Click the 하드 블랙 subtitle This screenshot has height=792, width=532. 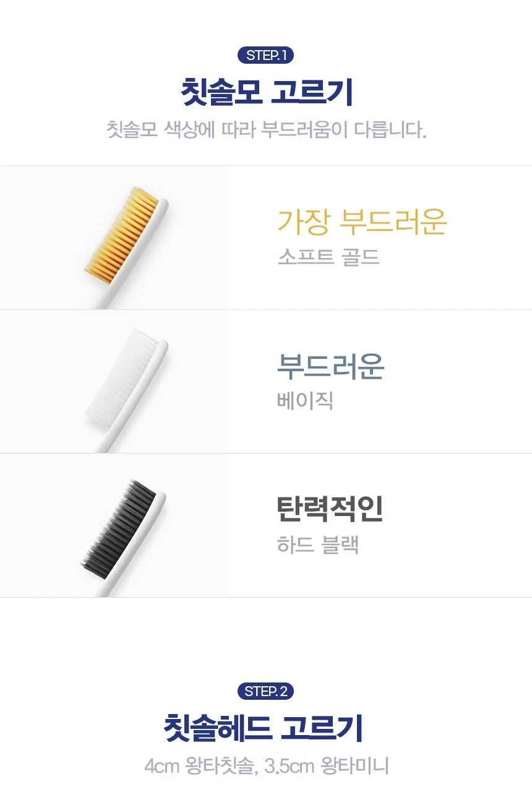coord(318,545)
